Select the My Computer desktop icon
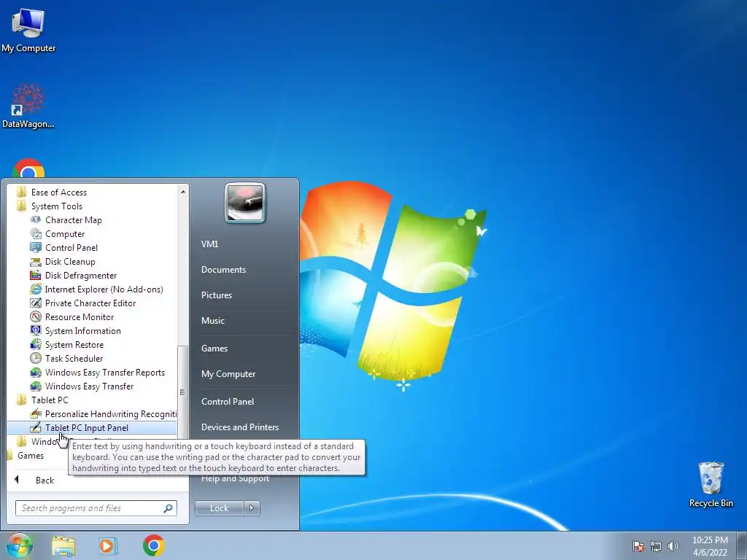Image resolution: width=747 pixels, height=560 pixels. [28, 29]
